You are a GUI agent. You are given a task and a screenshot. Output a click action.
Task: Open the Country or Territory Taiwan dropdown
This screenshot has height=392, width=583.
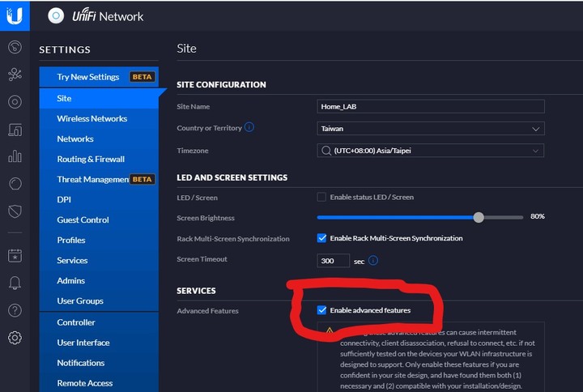(x=431, y=129)
